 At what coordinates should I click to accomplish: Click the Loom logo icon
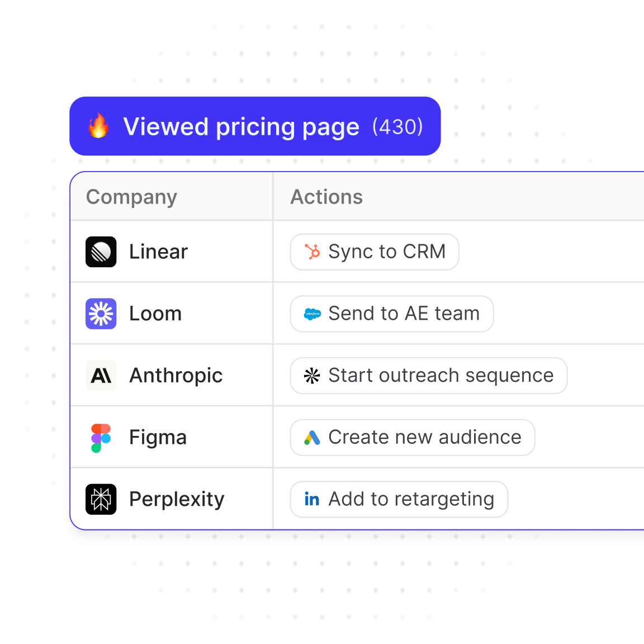101,314
